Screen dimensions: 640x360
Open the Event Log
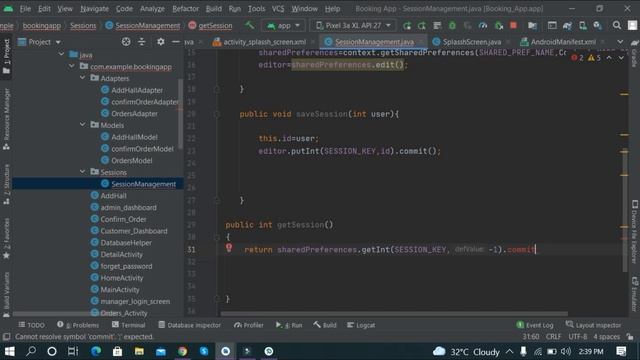[535, 325]
